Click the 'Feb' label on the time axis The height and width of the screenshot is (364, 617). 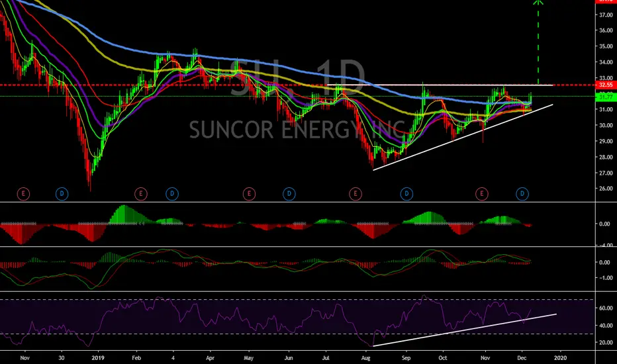(x=136, y=357)
